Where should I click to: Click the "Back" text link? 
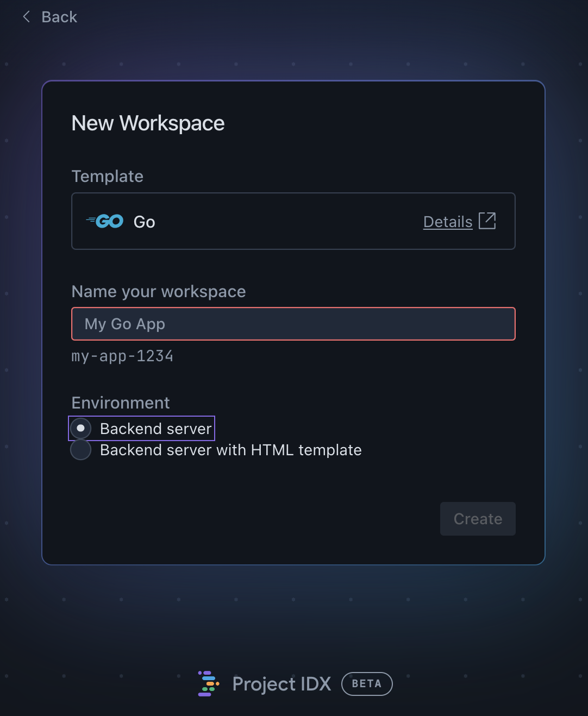59,17
